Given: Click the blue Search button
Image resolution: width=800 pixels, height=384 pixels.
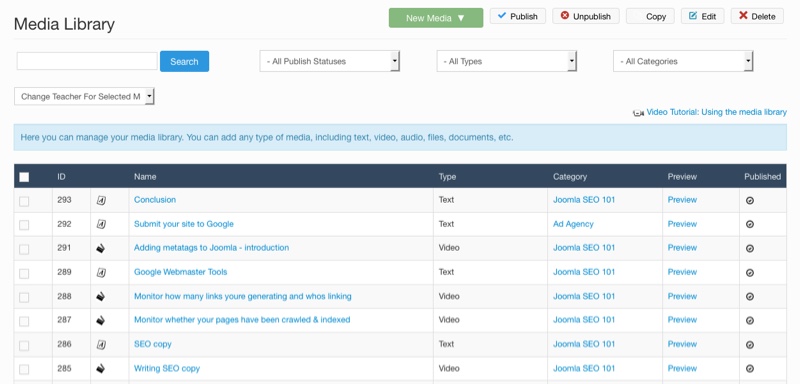Looking at the screenshot, I should pos(184,61).
